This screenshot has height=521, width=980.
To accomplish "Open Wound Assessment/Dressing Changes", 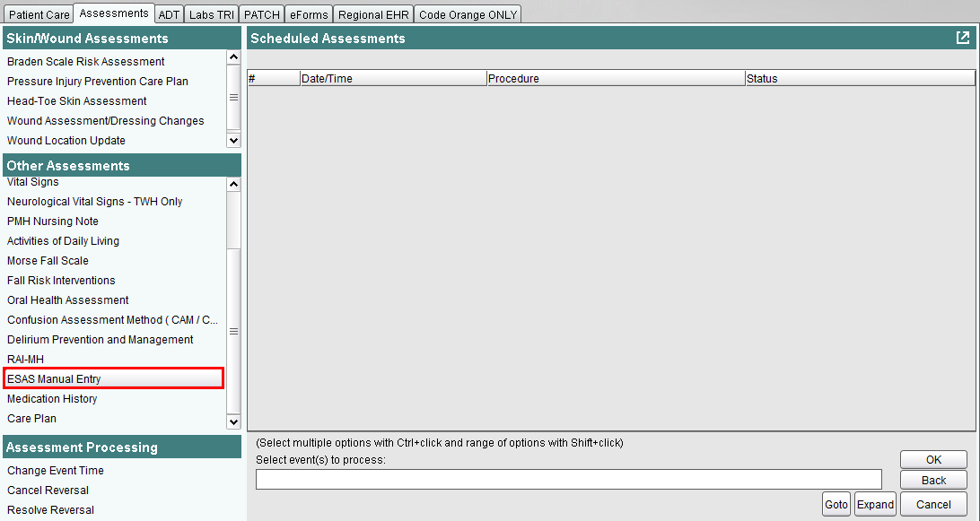I will point(105,121).
